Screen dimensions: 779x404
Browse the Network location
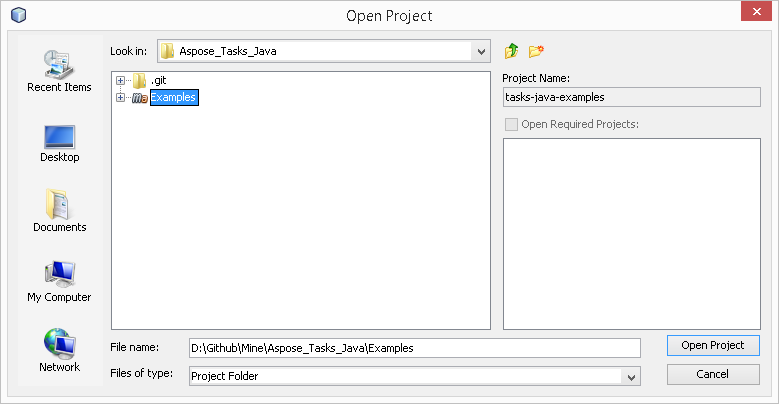pos(59,351)
